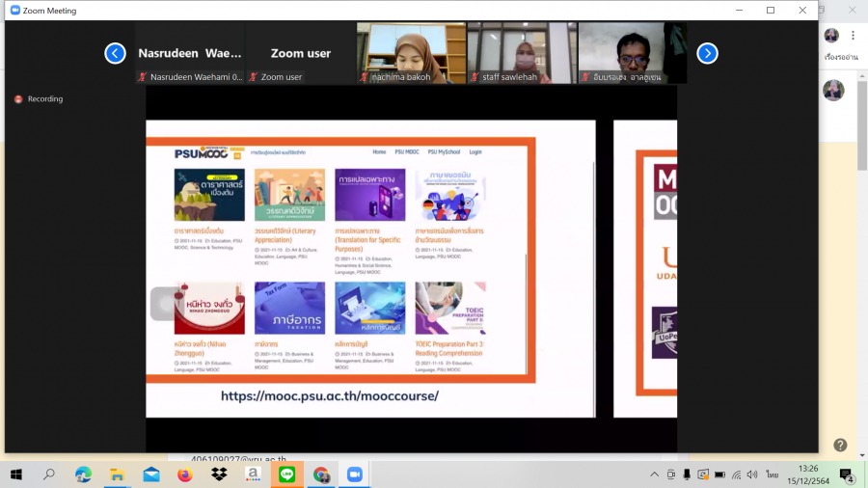Expand hidden system tray icons
Image resolution: width=868 pixels, height=488 pixels.
tap(654, 474)
